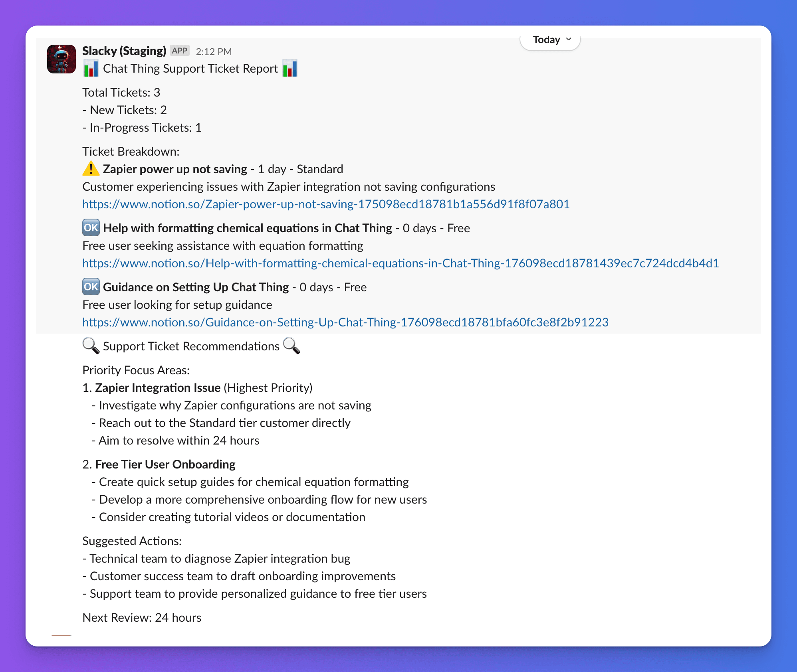Click 'Free user seeking assistance with equation formatting'
797x672 pixels.
tap(223, 246)
